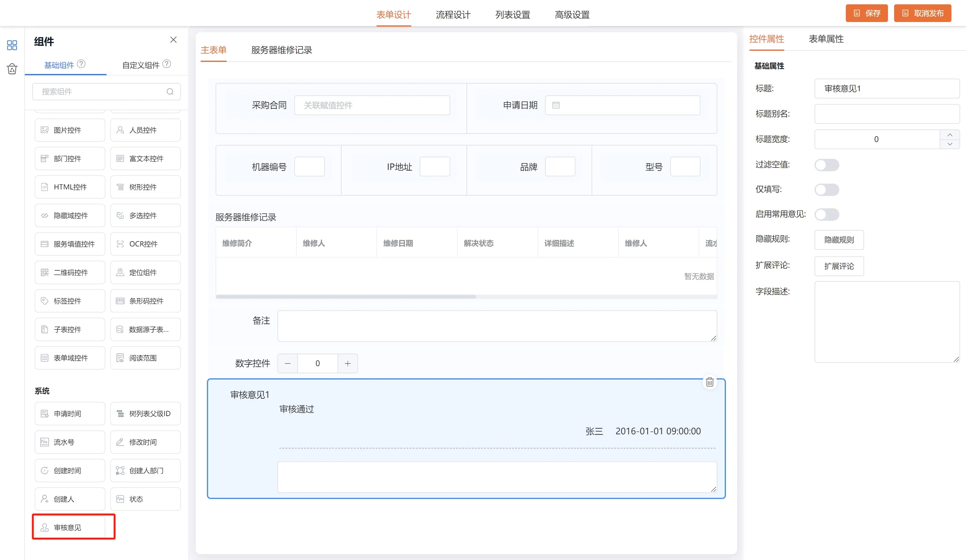Screen dimensions: 966x560
Task: Click plus button on 数字控件
Action: point(347,363)
